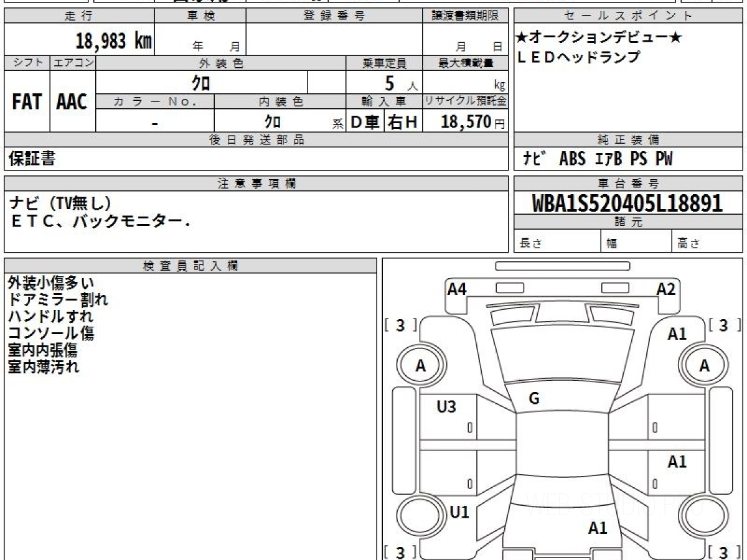
Task: Select the LEDヘッドランプ line
Action: point(579,57)
